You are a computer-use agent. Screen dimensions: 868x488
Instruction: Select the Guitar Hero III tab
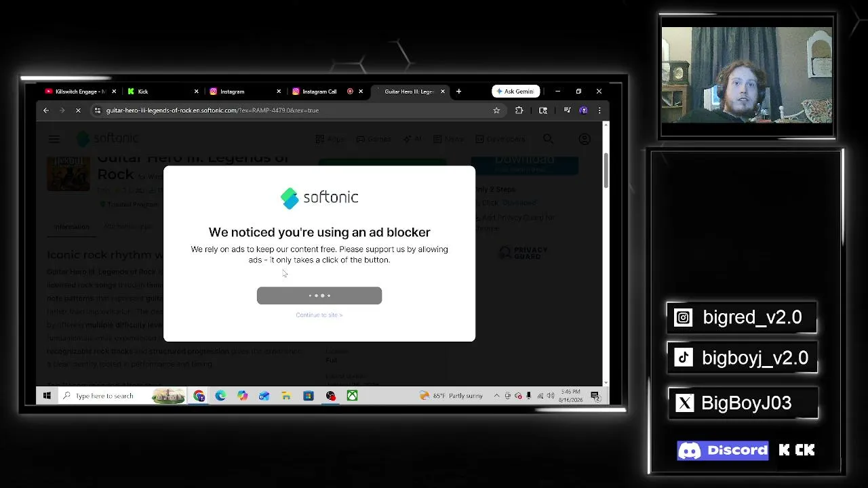tap(410, 91)
